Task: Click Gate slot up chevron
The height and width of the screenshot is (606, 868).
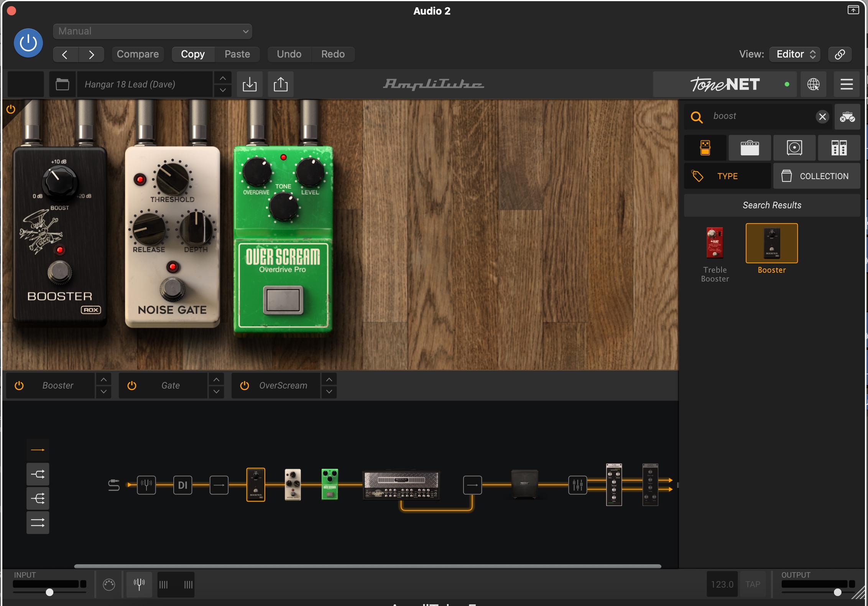Action: [x=216, y=379]
